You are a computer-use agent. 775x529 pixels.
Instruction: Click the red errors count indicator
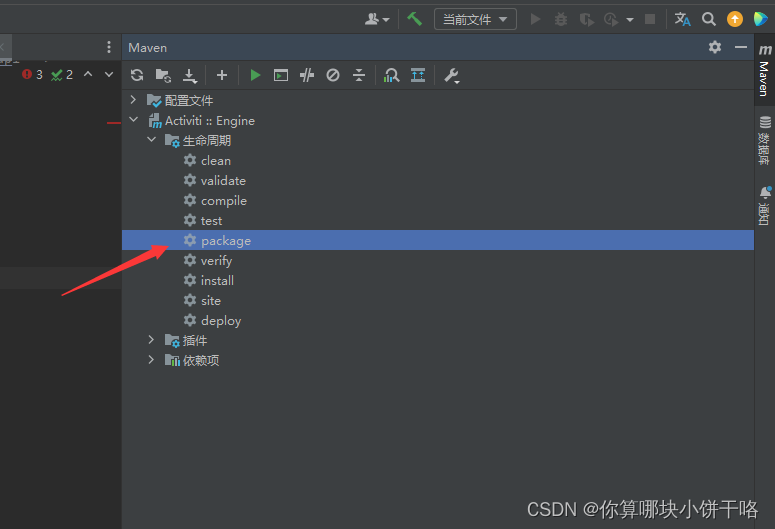click(33, 75)
